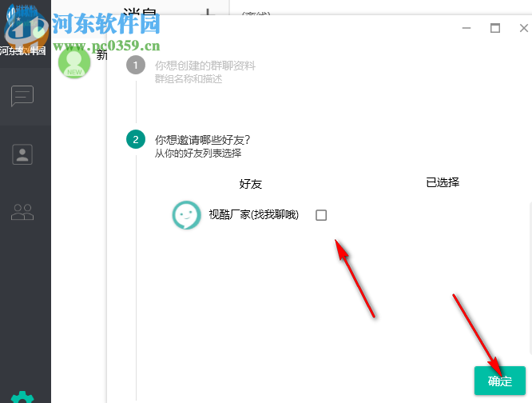Click step title 你想邀请哪些好友?
This screenshot has width=532, height=403.
(x=203, y=140)
